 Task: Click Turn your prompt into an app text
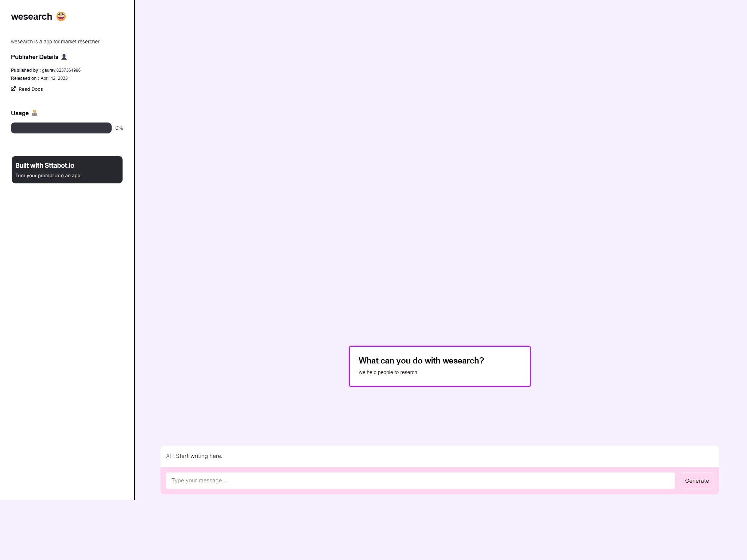point(48,175)
